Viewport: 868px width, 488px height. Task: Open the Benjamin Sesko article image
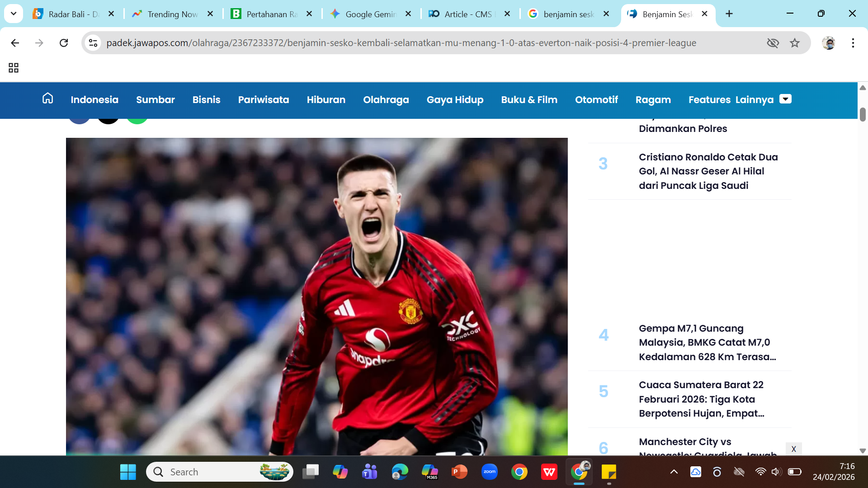pyautogui.click(x=317, y=296)
